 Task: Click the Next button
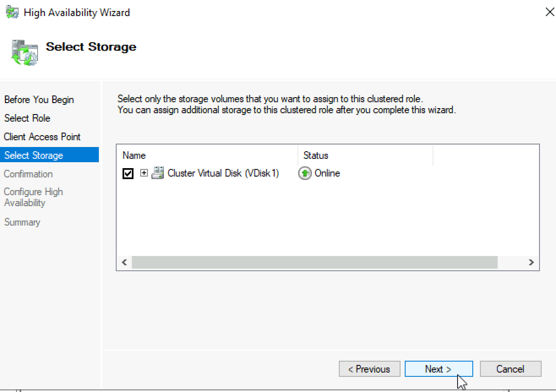point(439,369)
